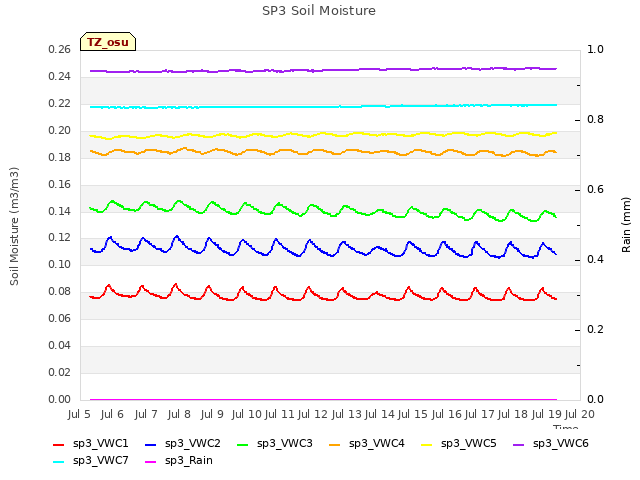The height and width of the screenshot is (480, 640).
Task: Click the 0.8 right axis value
Action: click(595, 120)
